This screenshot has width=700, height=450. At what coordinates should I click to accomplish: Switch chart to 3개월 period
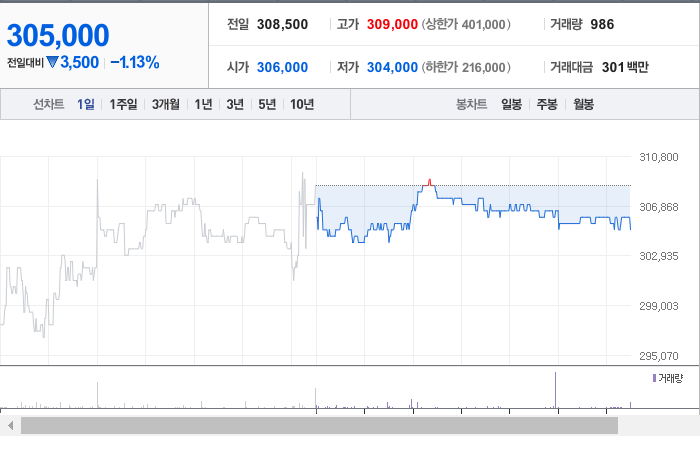166,104
